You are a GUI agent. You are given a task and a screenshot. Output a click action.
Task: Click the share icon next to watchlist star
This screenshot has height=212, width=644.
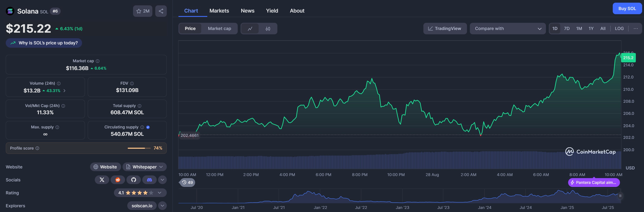pyautogui.click(x=161, y=11)
